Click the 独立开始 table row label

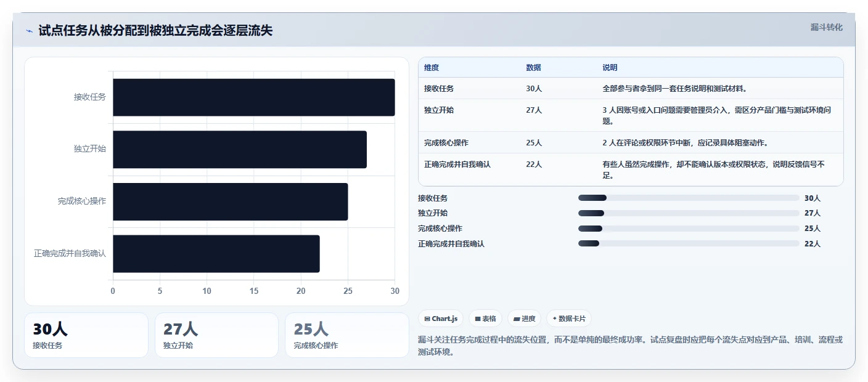point(439,110)
